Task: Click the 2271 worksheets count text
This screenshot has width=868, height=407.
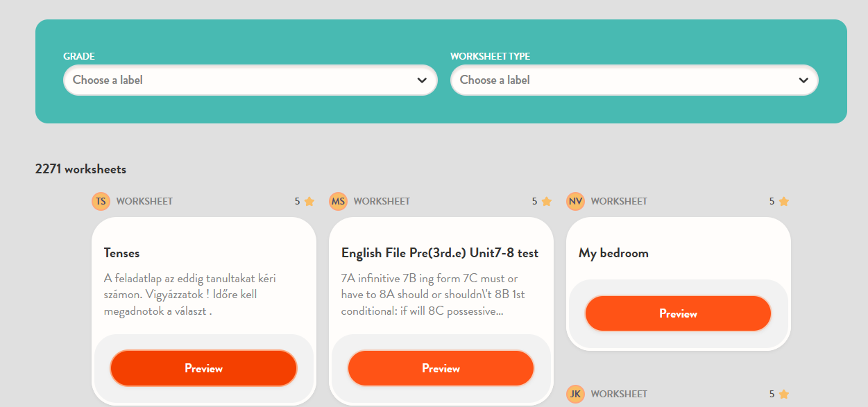Action: tap(80, 169)
